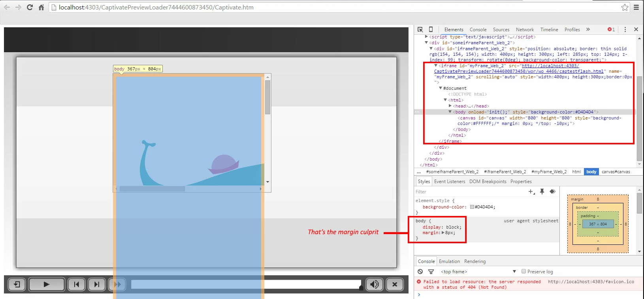This screenshot has width=644, height=299.
Task: Expand the script text/javascript node
Action: pos(426,37)
